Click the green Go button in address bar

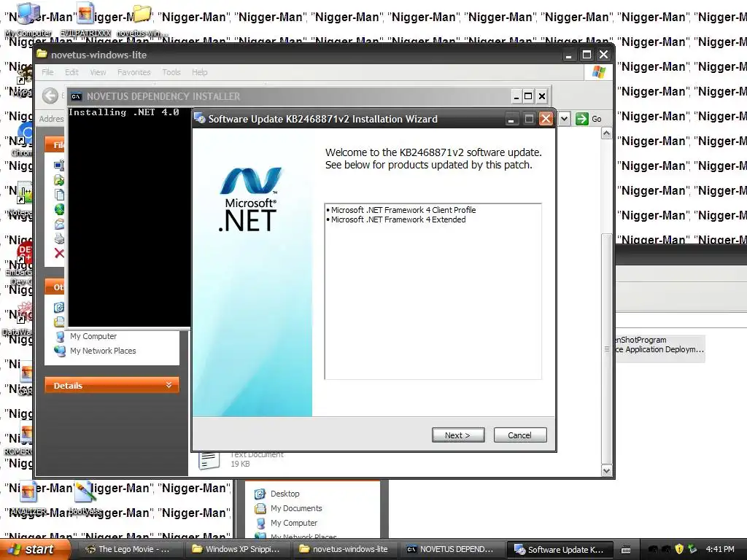[589, 119]
